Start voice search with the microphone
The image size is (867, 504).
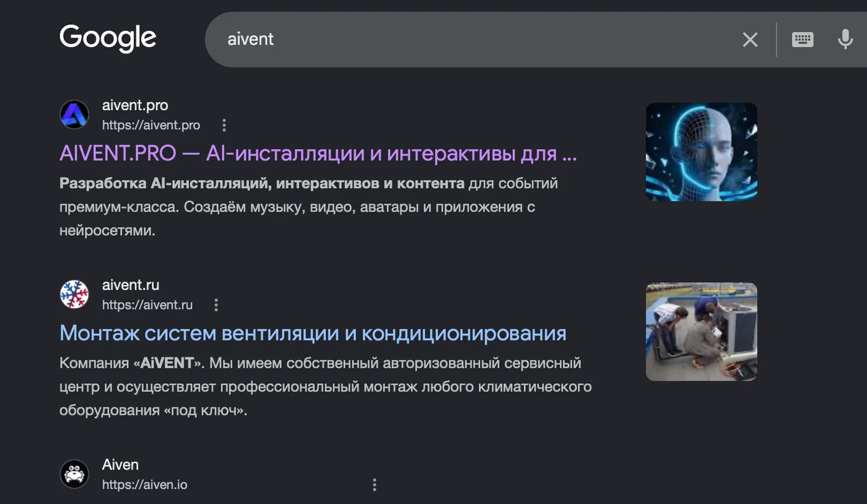pos(845,40)
